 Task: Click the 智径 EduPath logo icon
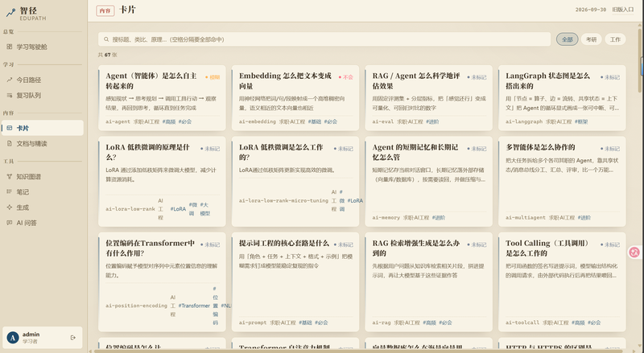point(10,13)
